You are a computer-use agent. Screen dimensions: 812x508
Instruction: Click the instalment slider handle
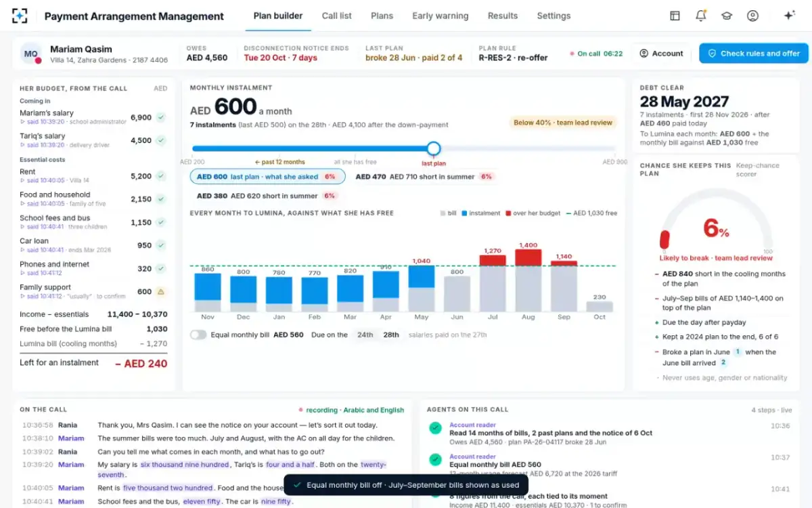(x=434, y=148)
